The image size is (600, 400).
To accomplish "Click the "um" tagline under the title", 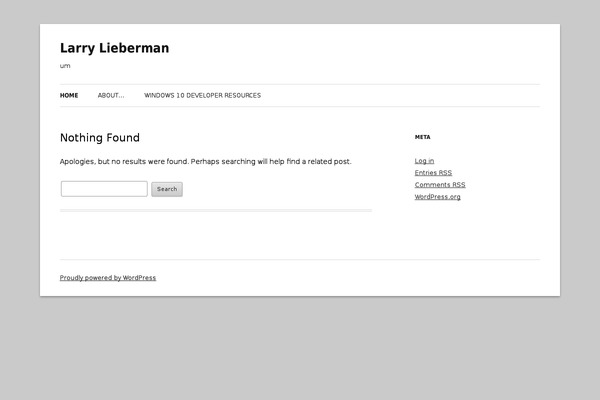I will pos(65,66).
